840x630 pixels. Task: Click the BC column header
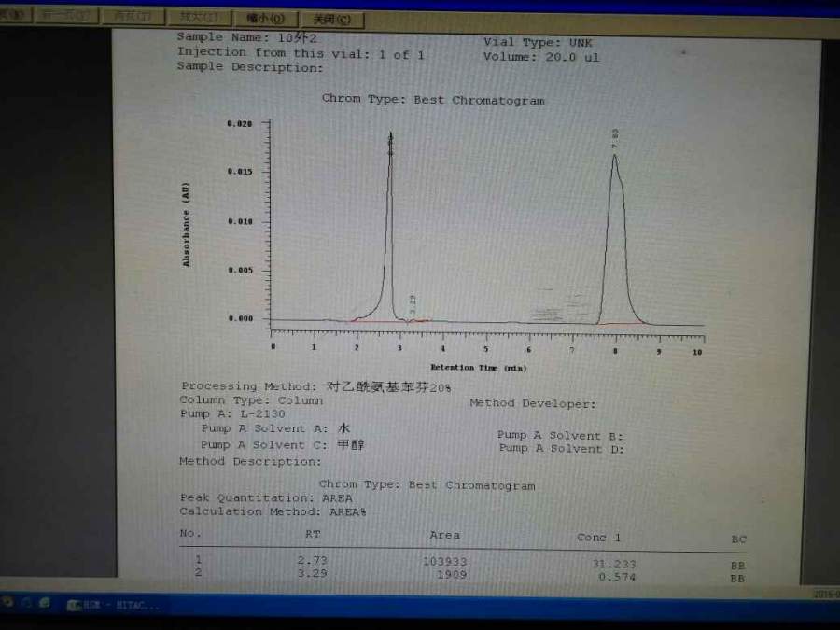(x=739, y=539)
